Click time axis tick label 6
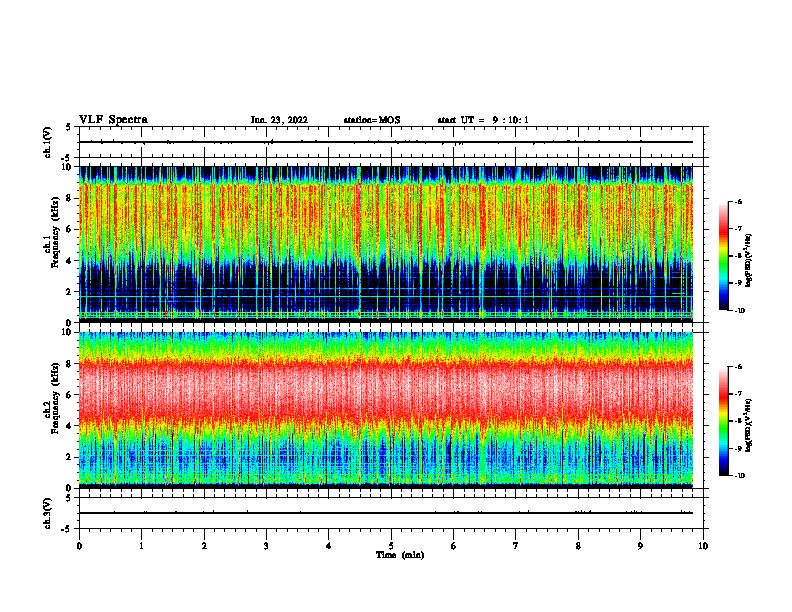This screenshot has height=612, width=792. click(x=454, y=546)
